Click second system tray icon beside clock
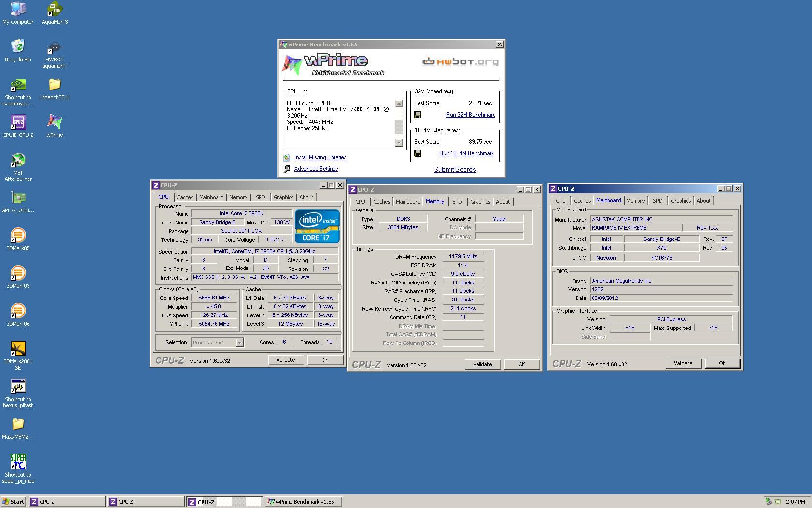The width and height of the screenshot is (812, 508). click(778, 502)
